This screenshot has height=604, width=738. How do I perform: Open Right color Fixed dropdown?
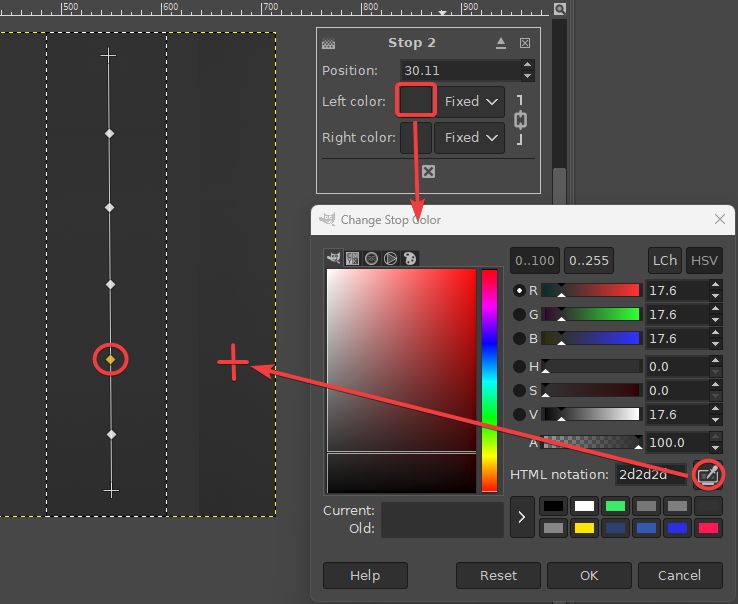tap(470, 137)
